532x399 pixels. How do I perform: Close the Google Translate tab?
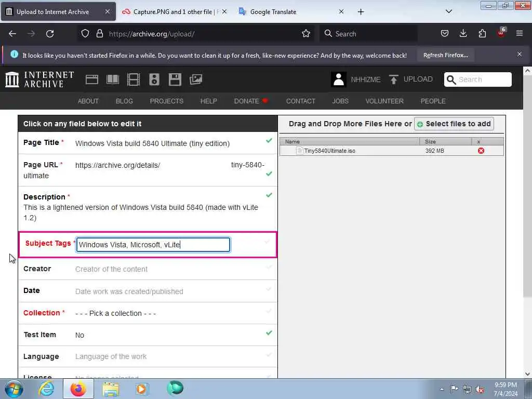pos(341,12)
